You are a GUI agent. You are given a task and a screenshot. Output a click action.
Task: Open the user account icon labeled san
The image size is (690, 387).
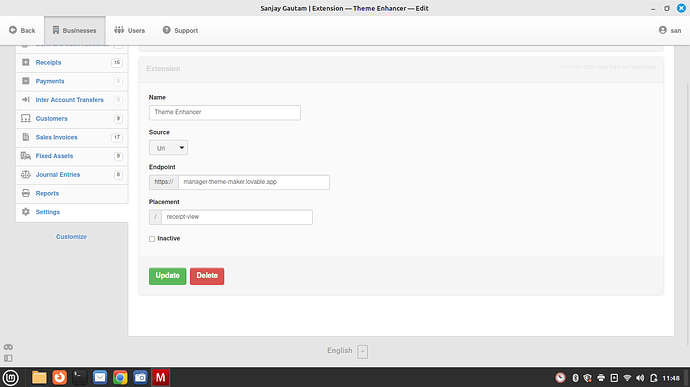[x=662, y=30]
